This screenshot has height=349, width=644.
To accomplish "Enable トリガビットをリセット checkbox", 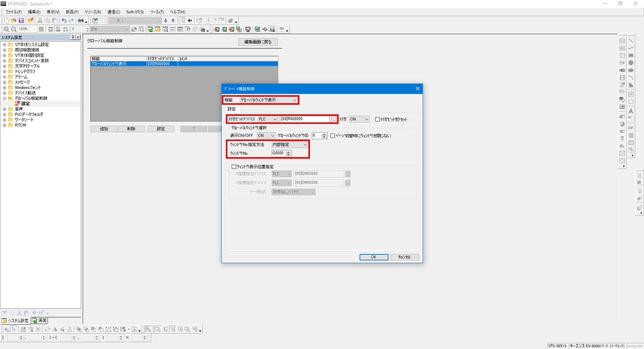I will [x=378, y=119].
